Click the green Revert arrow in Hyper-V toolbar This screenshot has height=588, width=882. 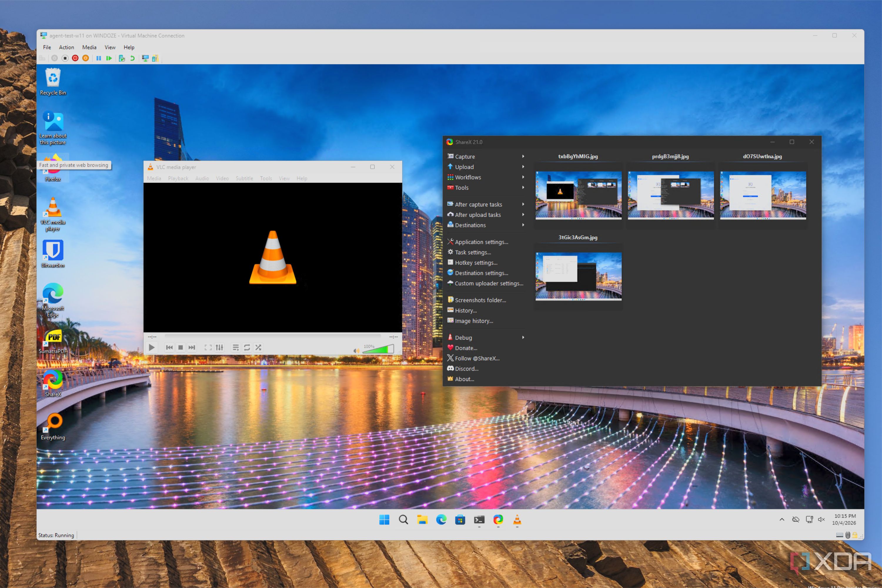(x=132, y=58)
